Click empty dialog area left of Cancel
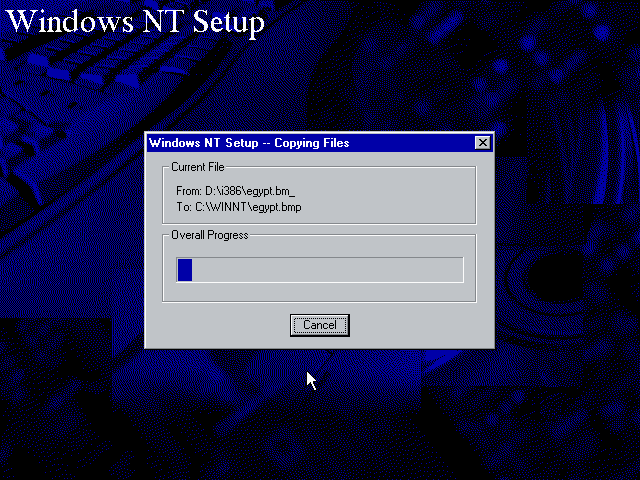The width and height of the screenshot is (640, 480). (220, 325)
